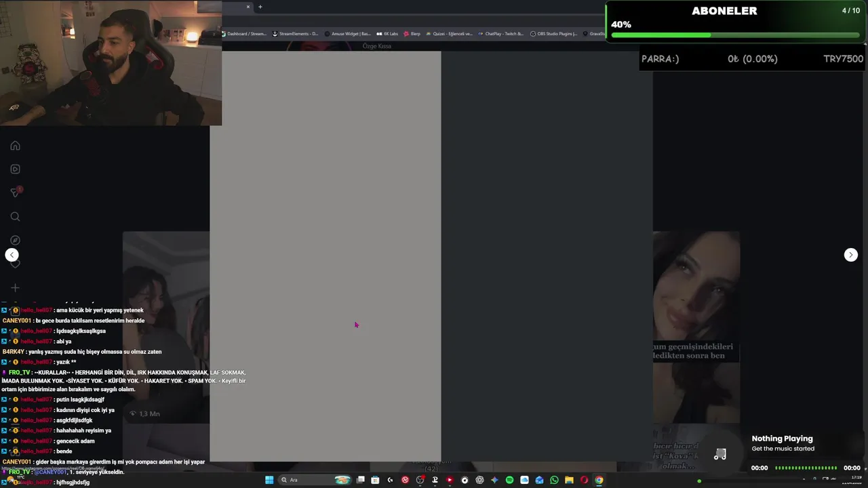This screenshot has height=488, width=868.
Task: Open Notifications heart icon in sidebar
Action: [x=15, y=264]
